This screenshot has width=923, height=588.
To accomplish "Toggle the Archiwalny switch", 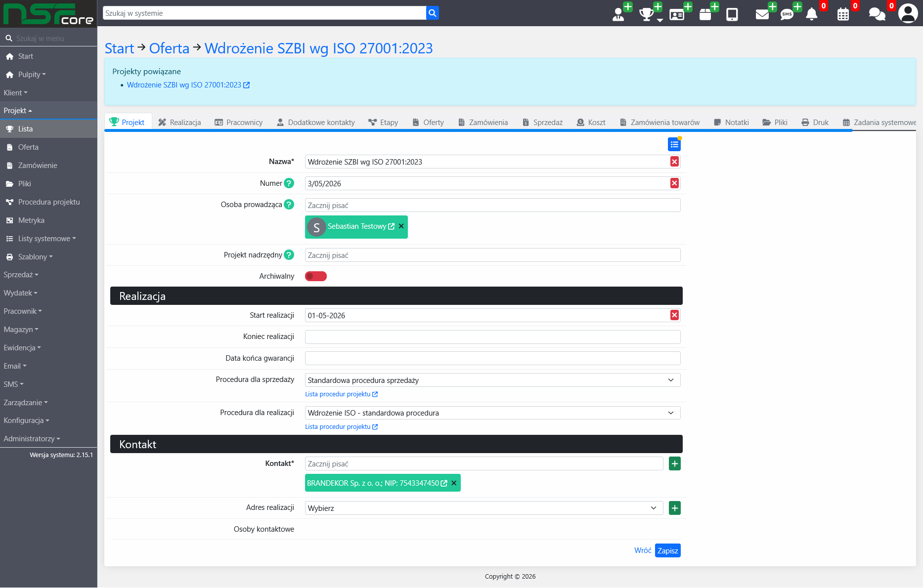I will (316, 276).
